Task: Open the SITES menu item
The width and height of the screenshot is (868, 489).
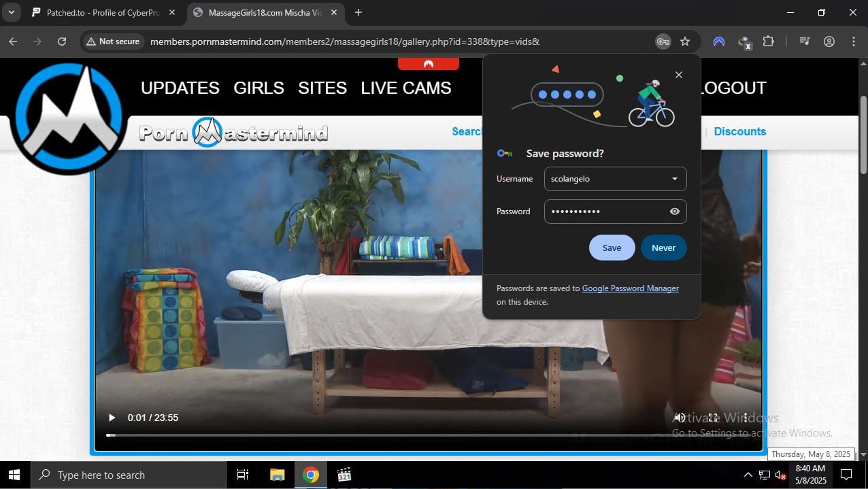Action: click(x=322, y=88)
